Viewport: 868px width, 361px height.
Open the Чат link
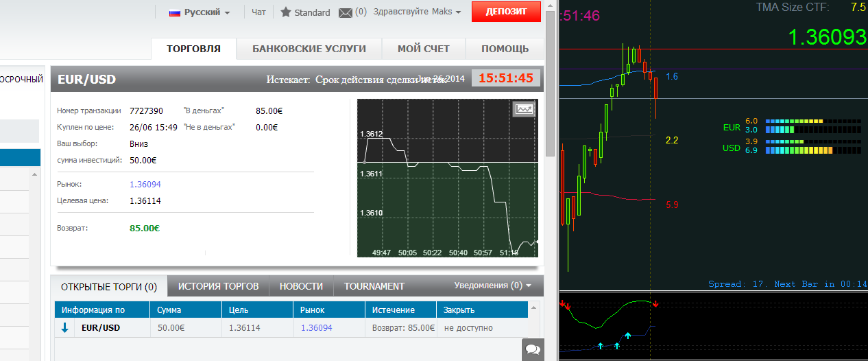[x=258, y=12]
